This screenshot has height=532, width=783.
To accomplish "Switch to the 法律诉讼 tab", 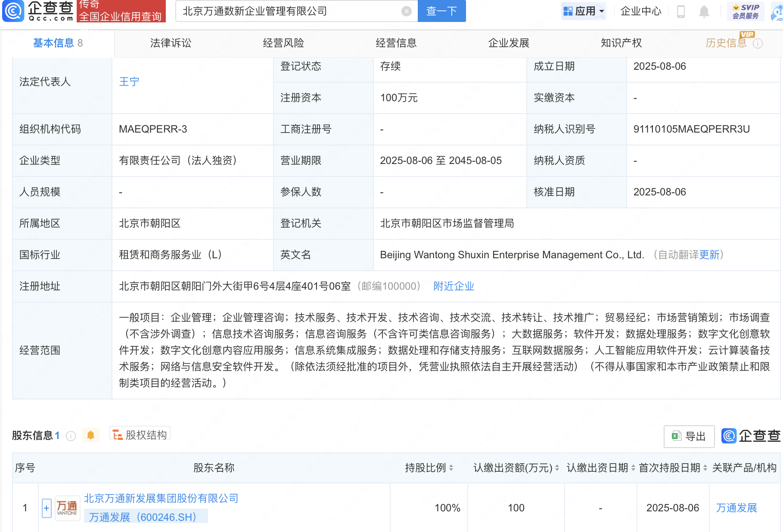I will point(171,43).
